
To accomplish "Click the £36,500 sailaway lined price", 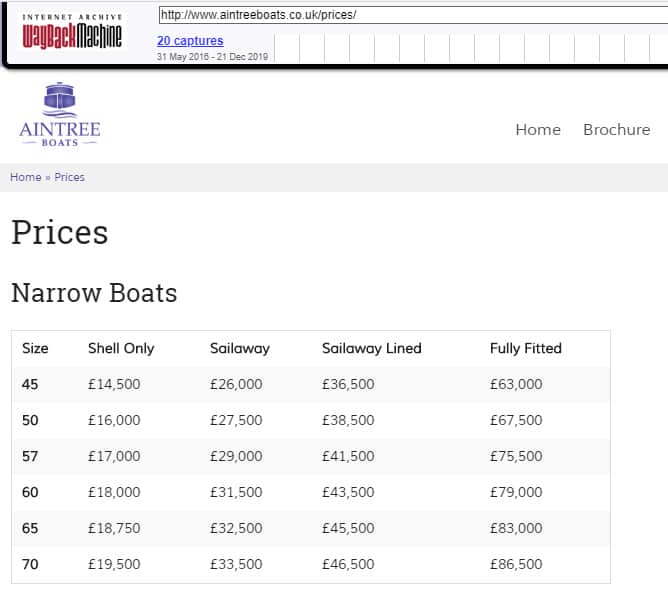I will (348, 384).
